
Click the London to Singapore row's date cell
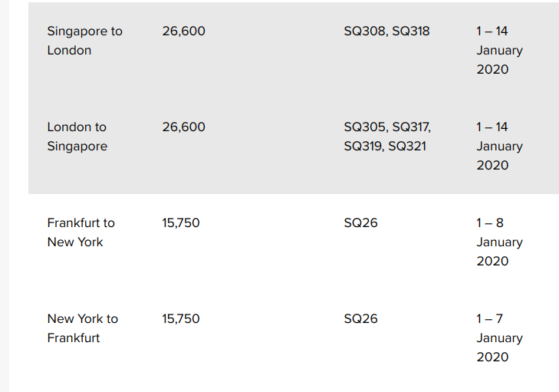pyautogui.click(x=499, y=146)
